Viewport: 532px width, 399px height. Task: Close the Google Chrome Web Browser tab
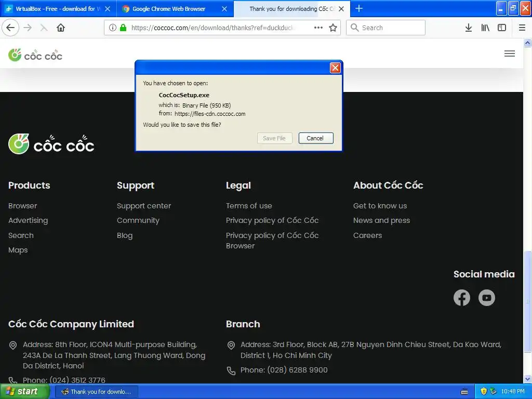point(224,9)
